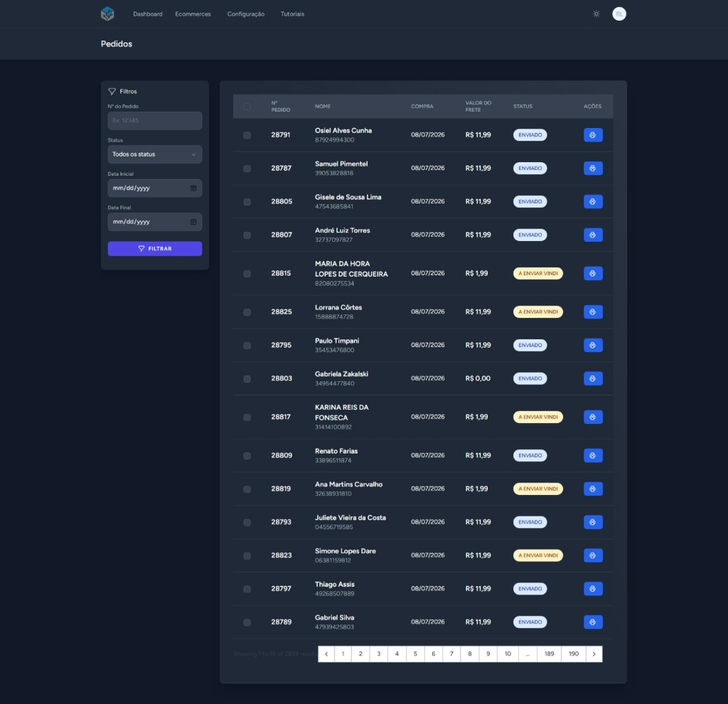The width and height of the screenshot is (728, 704).
Task: Focus the Nº do Pedido input field
Action: point(154,120)
